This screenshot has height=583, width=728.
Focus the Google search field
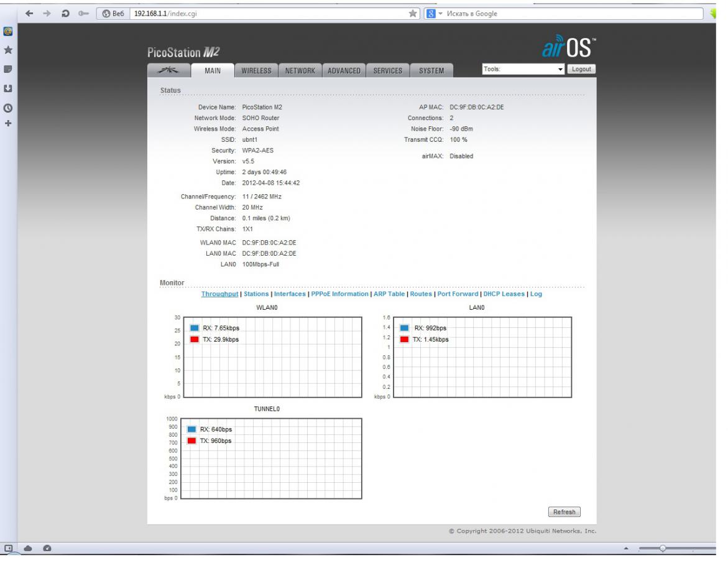coord(574,14)
